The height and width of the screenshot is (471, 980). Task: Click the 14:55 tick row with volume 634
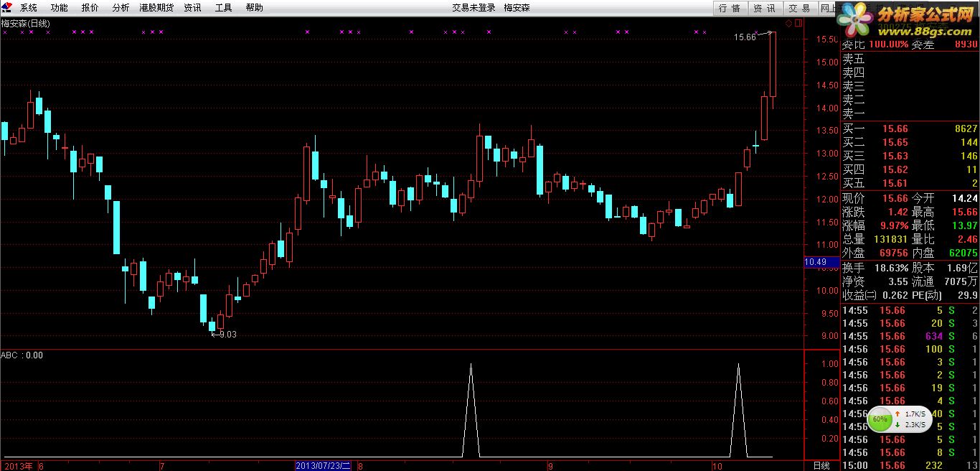coord(910,336)
